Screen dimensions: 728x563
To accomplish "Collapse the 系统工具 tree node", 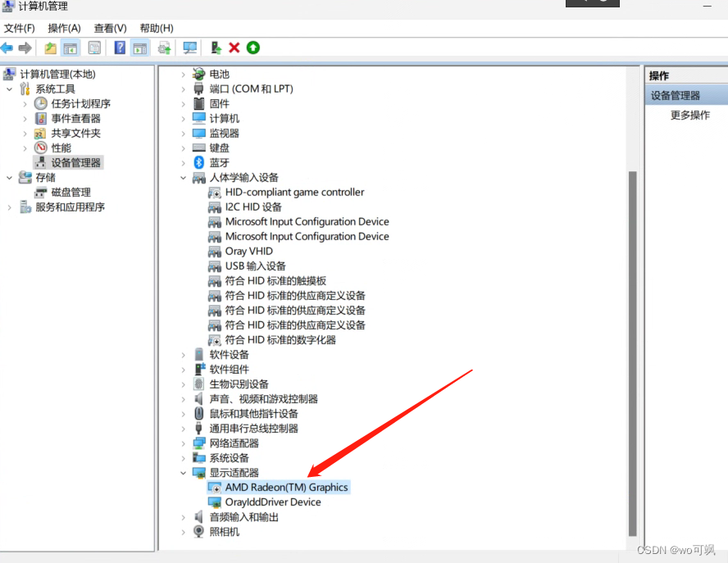I will (x=9, y=89).
